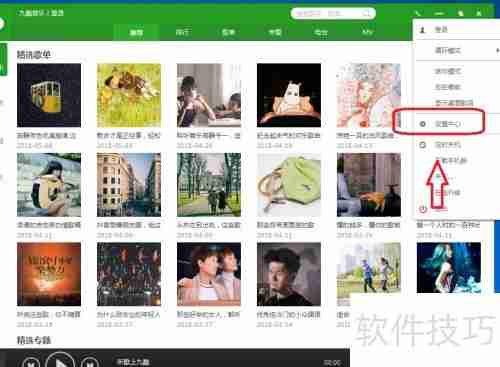This screenshot has width=500, height=367.
Task: Open the blue-haired figure playlist cover
Action: coord(449,268)
